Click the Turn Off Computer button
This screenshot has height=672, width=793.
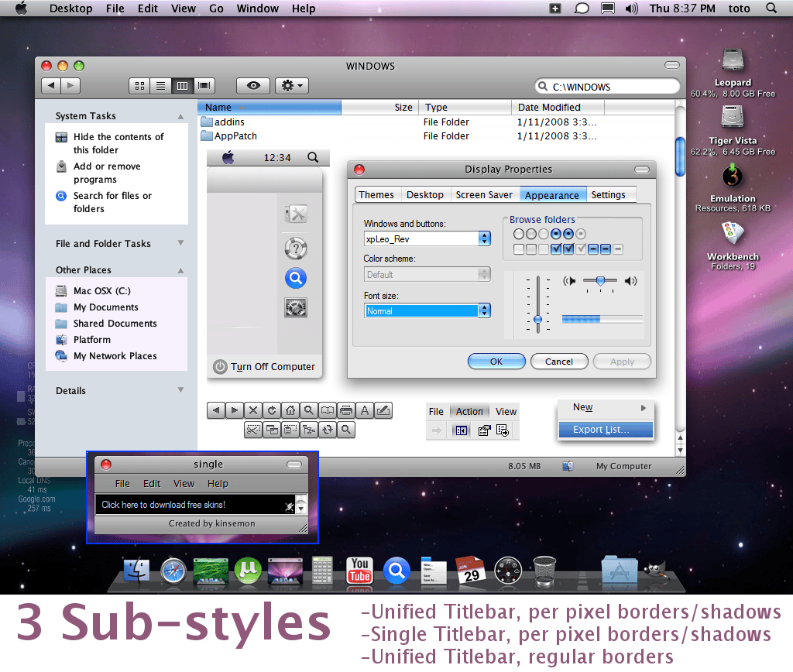click(264, 367)
